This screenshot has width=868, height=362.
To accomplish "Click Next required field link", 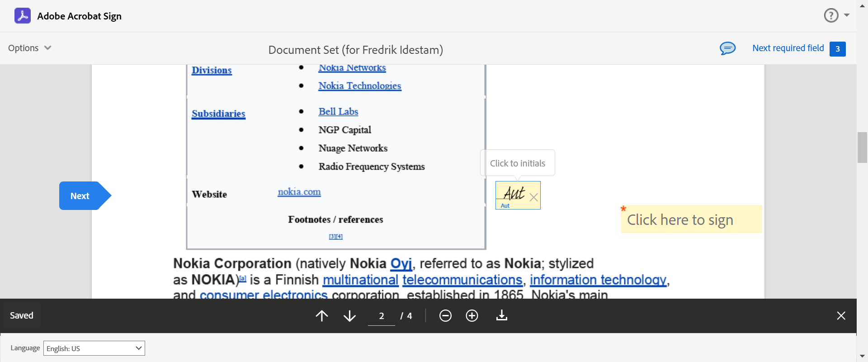I will 788,48.
